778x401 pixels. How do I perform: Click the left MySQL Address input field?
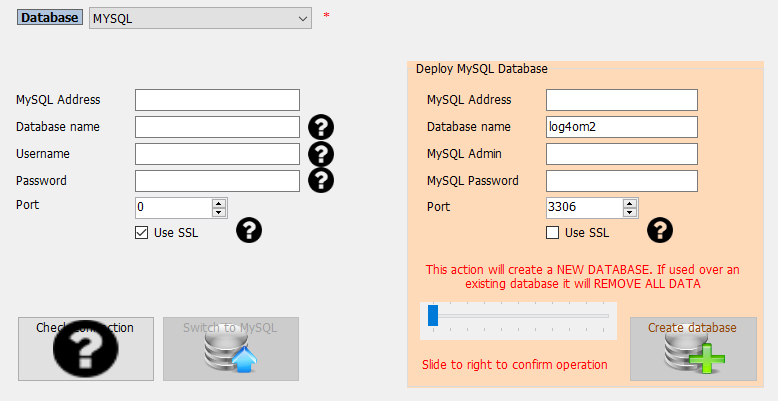click(x=217, y=100)
